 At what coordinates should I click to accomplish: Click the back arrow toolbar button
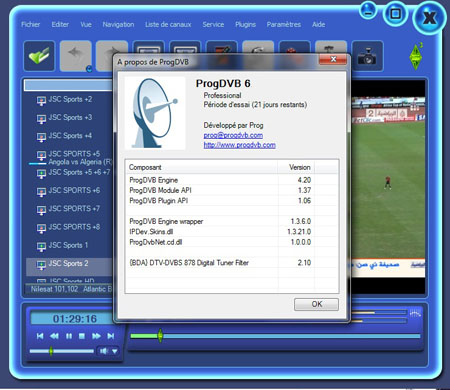(76, 56)
